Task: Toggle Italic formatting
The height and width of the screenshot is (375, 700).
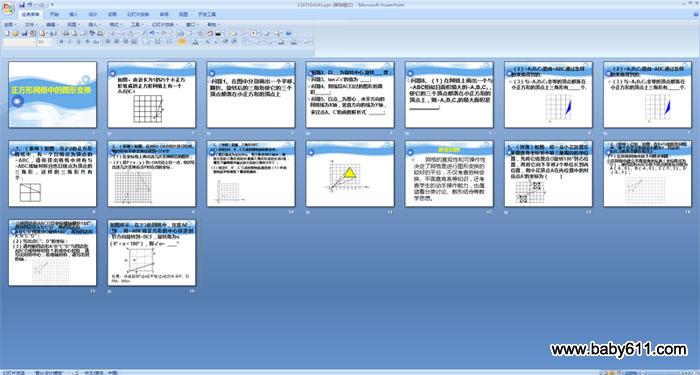Action: 69,42
